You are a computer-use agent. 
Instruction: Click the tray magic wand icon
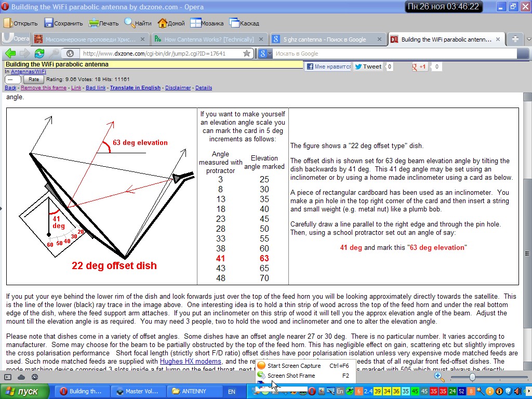[480, 391]
